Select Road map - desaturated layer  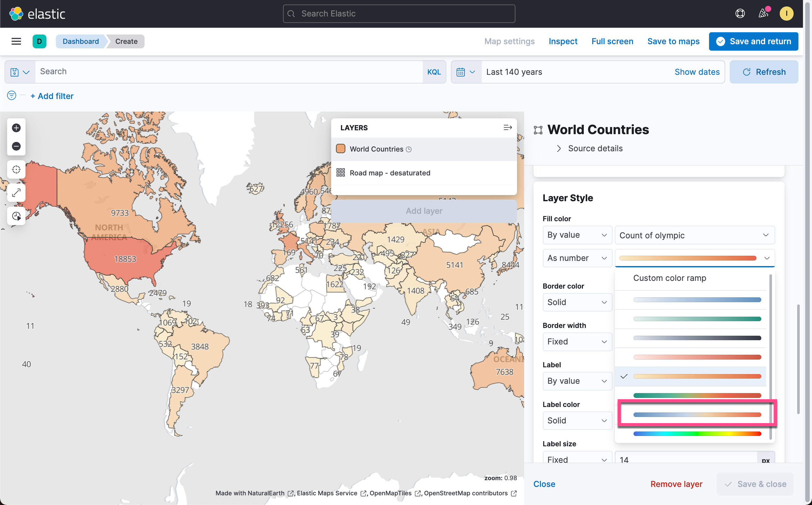tap(390, 173)
